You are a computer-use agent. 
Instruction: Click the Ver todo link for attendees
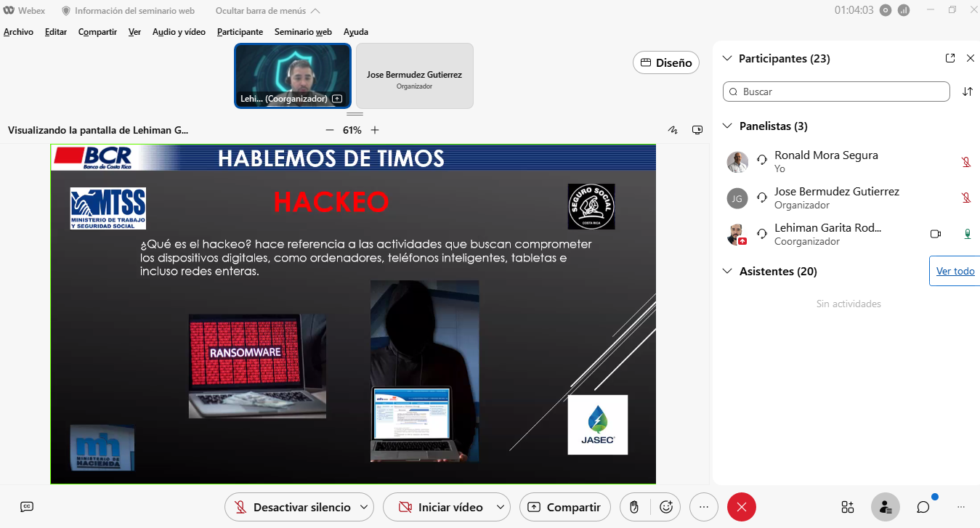tap(955, 271)
